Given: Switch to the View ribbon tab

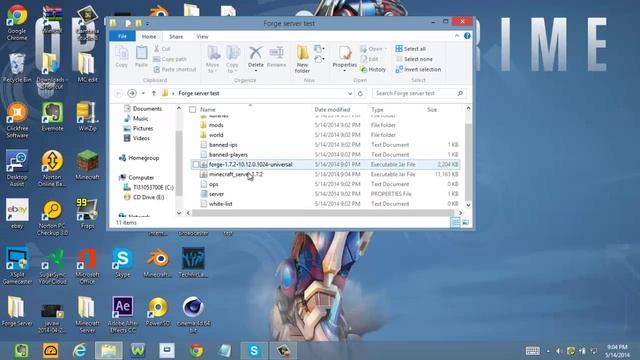Looking at the screenshot, I should [x=202, y=37].
